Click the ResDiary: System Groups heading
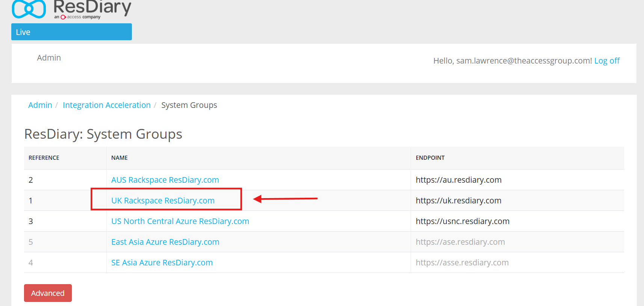Image resolution: width=644 pixels, height=306 pixels. [103, 135]
